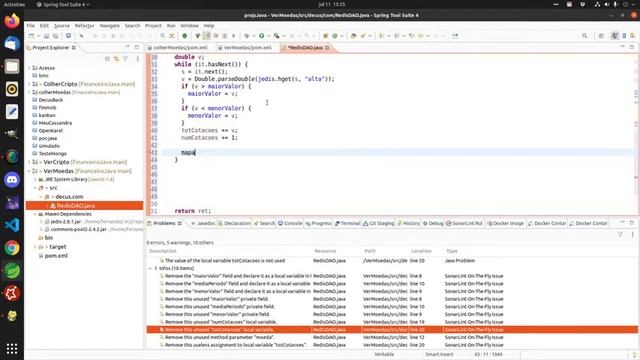Image resolution: width=640 pixels, height=360 pixels.
Task: Click the Debug bug toolbar icon
Action: (247, 36)
